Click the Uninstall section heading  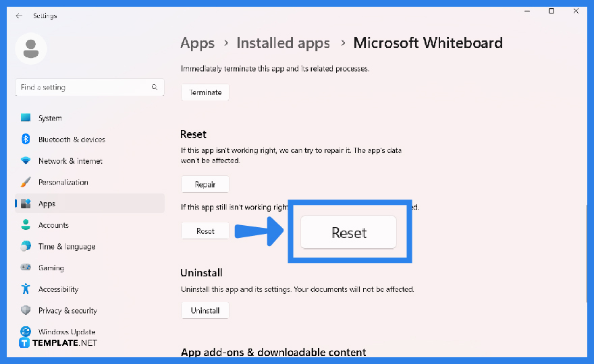coord(201,273)
